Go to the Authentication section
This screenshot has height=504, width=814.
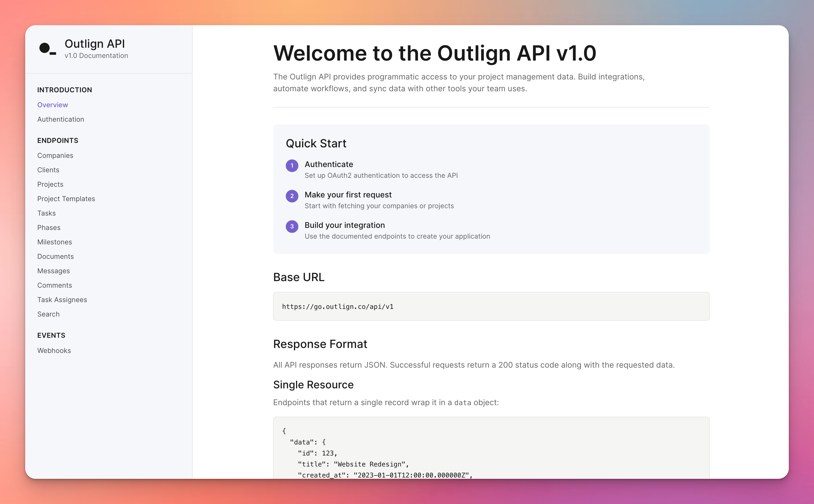coord(60,119)
